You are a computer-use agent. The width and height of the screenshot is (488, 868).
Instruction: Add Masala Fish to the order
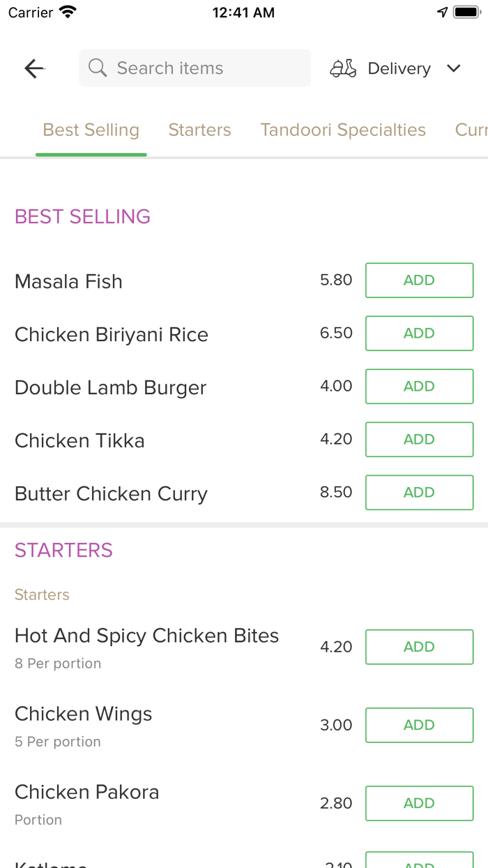pyautogui.click(x=419, y=280)
